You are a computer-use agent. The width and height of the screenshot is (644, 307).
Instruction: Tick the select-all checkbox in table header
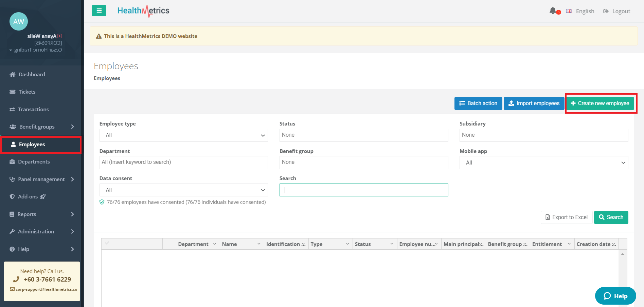coord(107,244)
